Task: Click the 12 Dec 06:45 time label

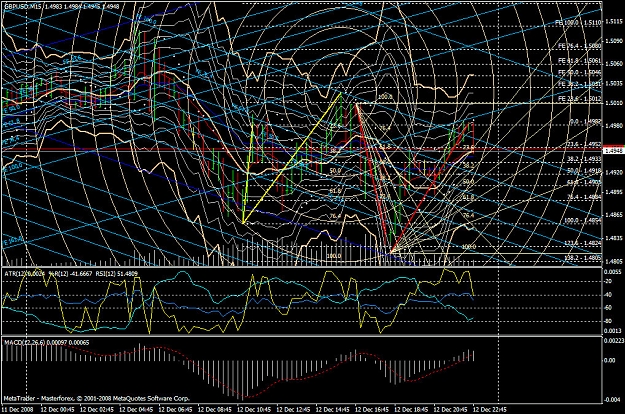Action: coord(175,410)
